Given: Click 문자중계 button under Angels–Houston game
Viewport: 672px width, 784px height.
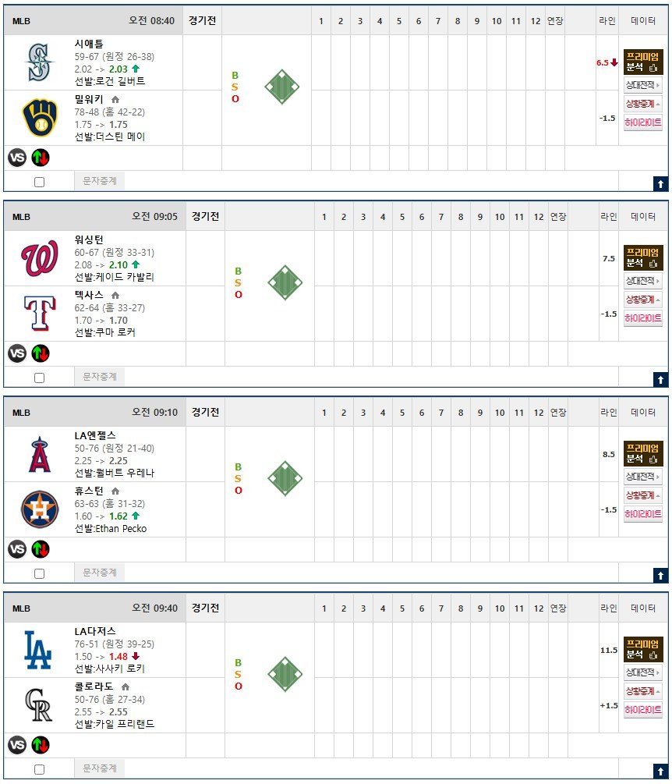Looking at the screenshot, I should pyautogui.click(x=100, y=572).
